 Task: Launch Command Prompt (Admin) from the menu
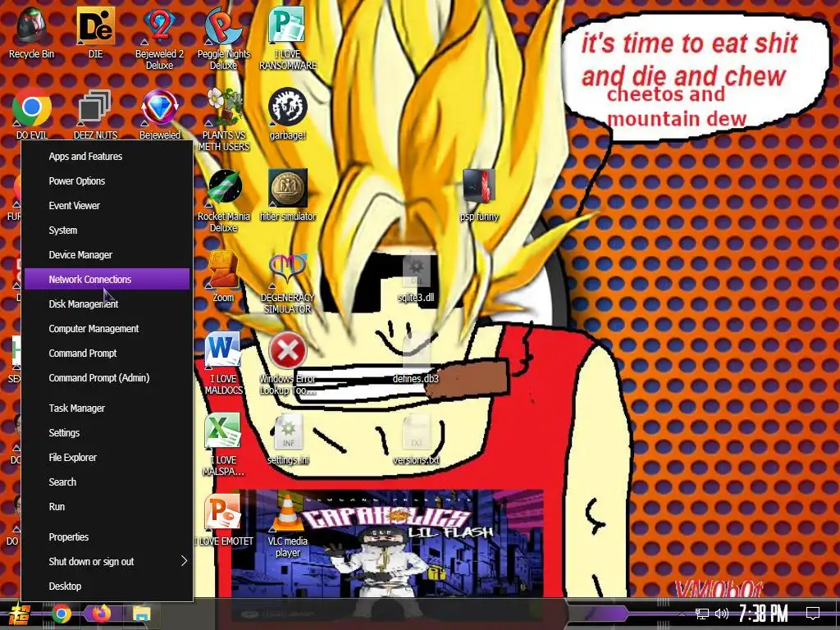pos(107,377)
